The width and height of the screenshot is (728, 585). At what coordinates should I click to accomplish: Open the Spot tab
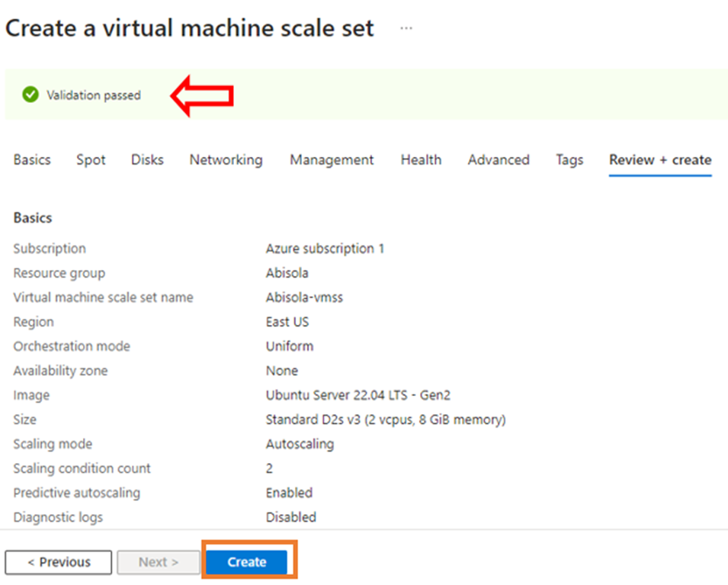pos(91,160)
